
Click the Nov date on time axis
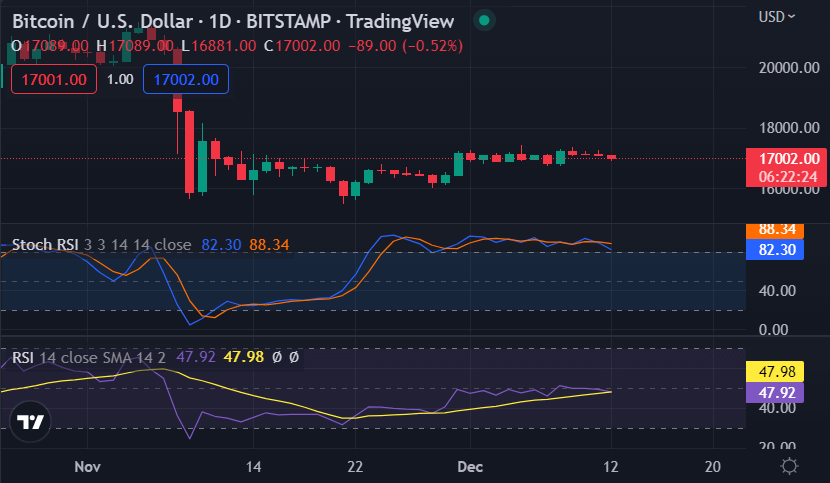(x=87, y=467)
